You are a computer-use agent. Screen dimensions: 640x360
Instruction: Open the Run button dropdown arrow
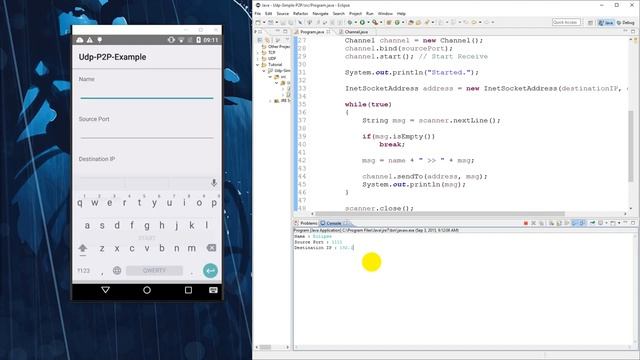point(368,22)
